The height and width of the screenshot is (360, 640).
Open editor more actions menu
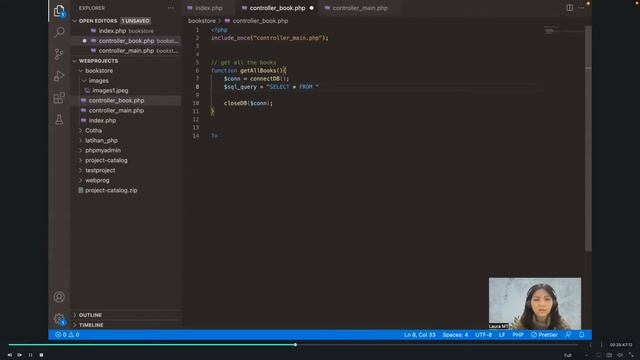[x=581, y=8]
